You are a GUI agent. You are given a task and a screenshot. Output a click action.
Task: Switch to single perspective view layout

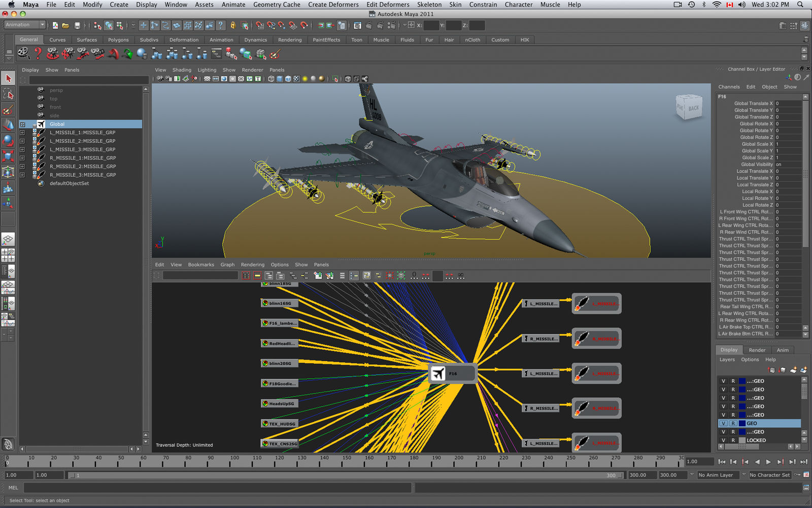tap(8, 239)
